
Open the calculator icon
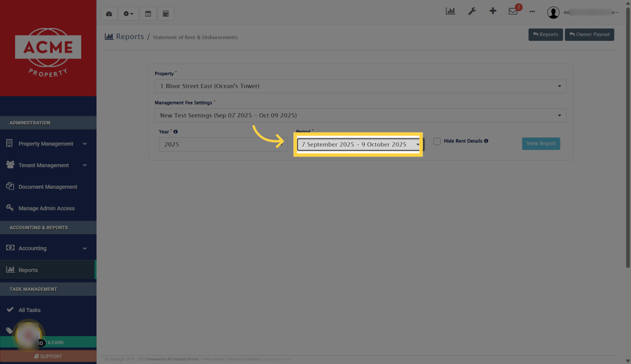(166, 13)
